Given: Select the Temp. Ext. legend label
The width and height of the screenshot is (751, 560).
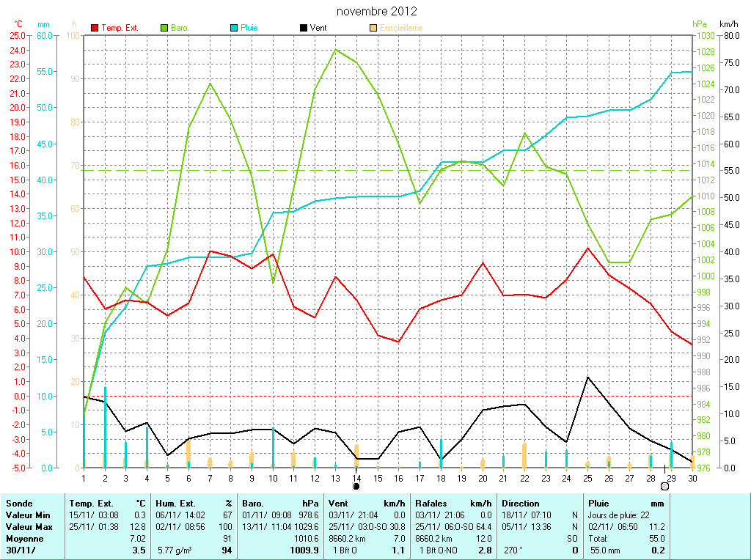Looking at the screenshot, I should coord(120,28).
